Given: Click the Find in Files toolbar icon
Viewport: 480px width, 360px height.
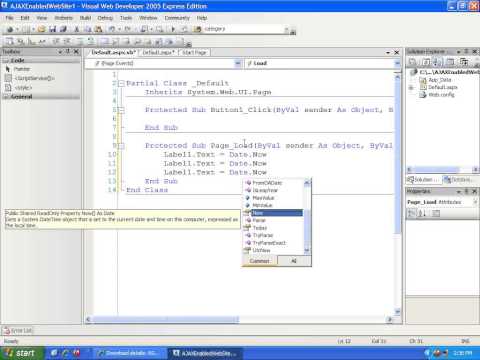Looking at the screenshot, I should (x=197, y=29).
